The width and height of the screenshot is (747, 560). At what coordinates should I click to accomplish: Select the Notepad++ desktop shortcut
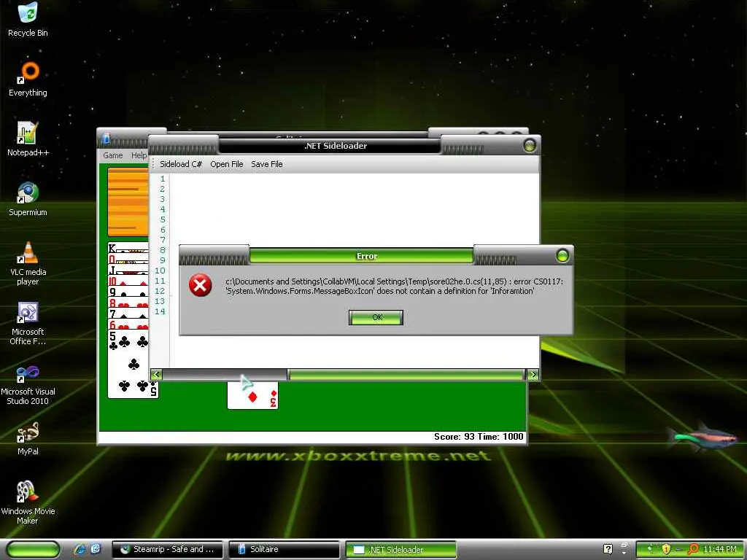tap(28, 139)
